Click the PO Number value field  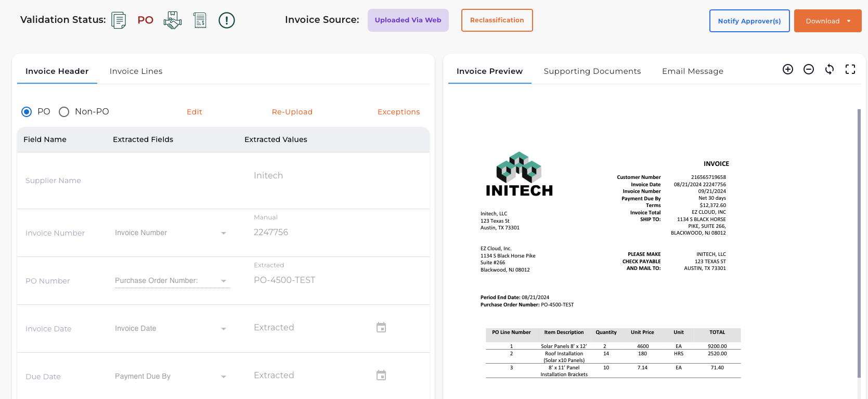tap(284, 280)
